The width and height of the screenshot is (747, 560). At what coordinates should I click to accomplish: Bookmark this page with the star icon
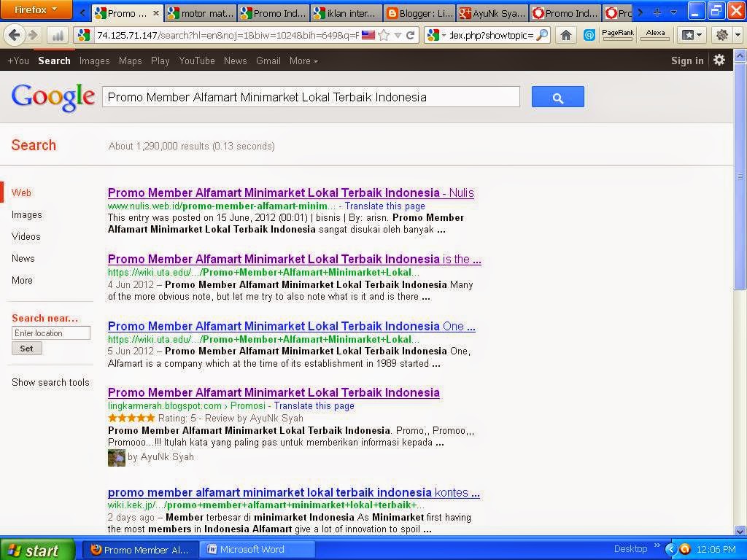[384, 35]
